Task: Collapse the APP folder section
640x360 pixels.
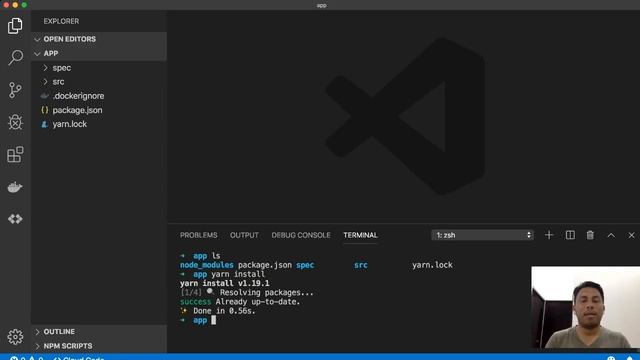Action: (x=99, y=53)
